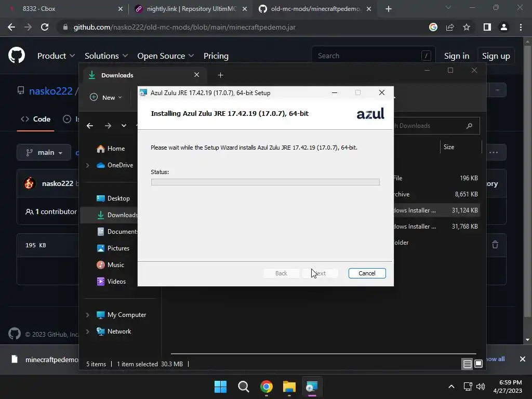Image resolution: width=532 pixels, height=399 pixels.
Task: Open Pricing page on GitHub
Action: tap(216, 56)
